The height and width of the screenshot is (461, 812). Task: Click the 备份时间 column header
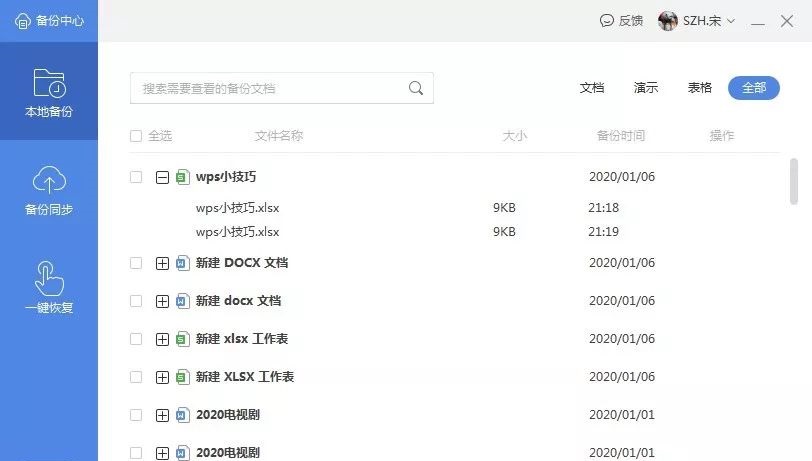[621, 136]
